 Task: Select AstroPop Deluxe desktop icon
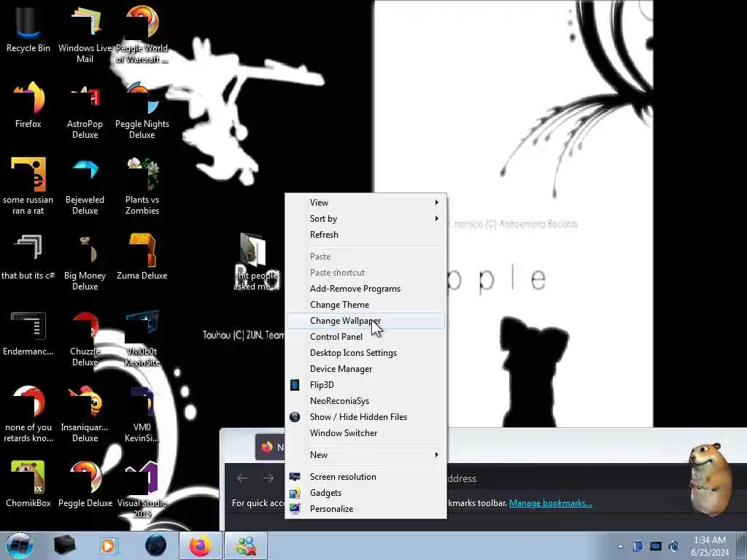(85, 111)
